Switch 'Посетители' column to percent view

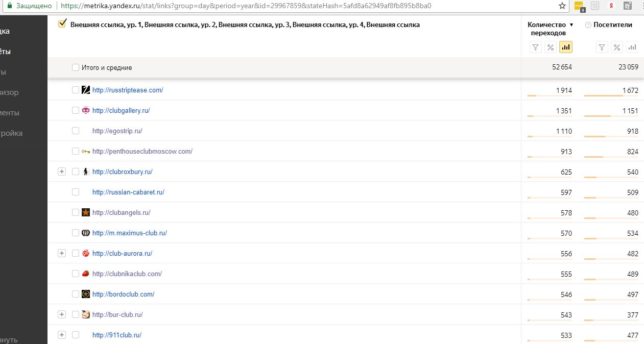[617, 47]
